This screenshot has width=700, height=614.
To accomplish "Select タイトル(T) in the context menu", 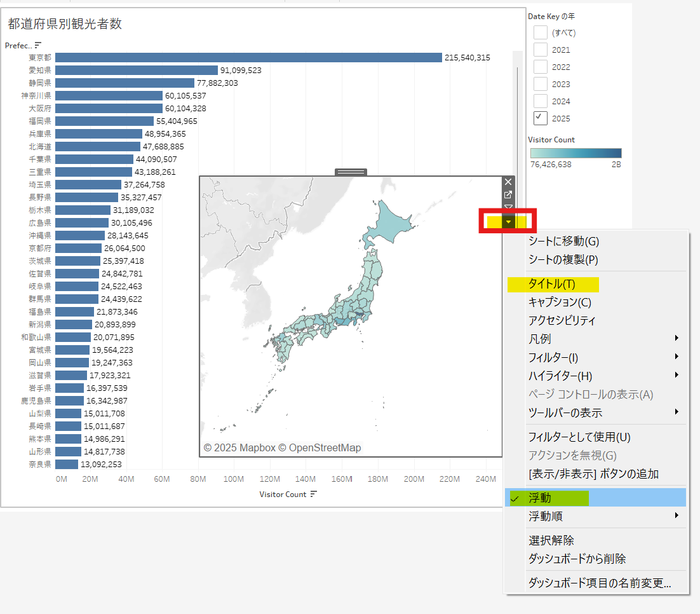I will (596, 284).
